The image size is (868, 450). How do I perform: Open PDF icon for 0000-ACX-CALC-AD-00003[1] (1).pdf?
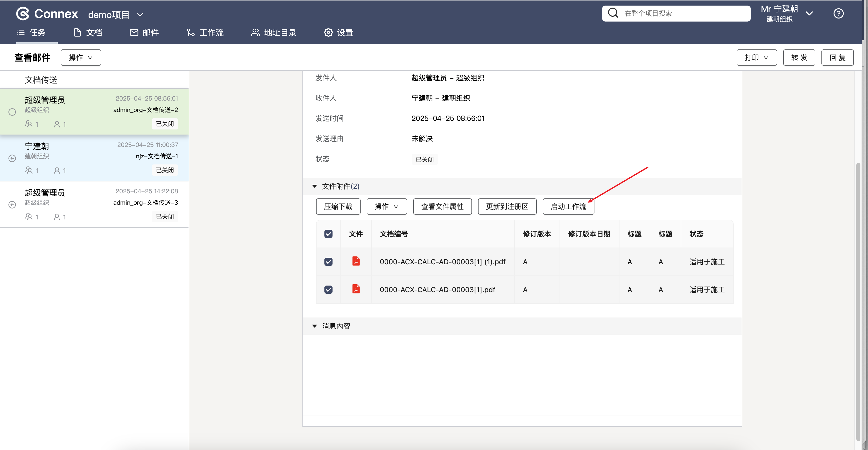tap(356, 261)
